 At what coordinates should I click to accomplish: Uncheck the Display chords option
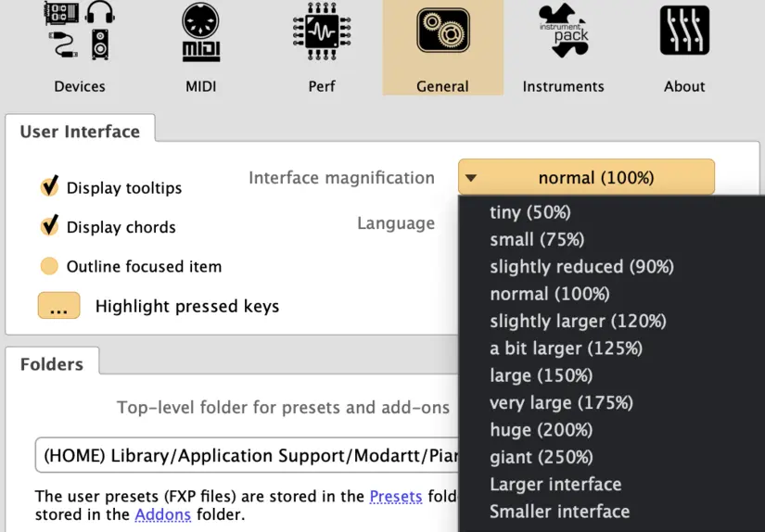pyautogui.click(x=50, y=227)
